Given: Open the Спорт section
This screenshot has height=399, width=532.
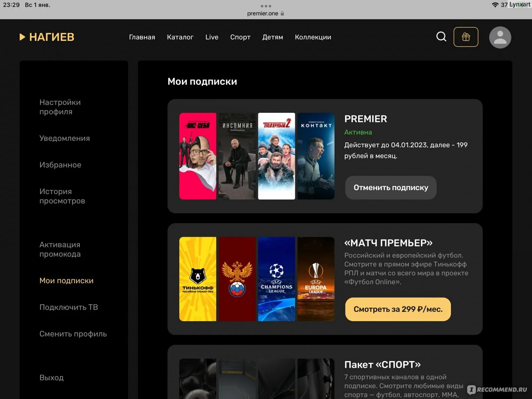Looking at the screenshot, I should [240, 37].
